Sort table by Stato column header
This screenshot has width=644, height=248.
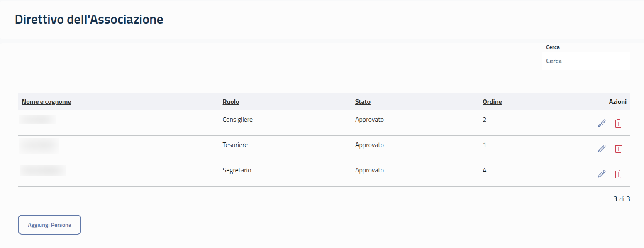[x=363, y=102]
